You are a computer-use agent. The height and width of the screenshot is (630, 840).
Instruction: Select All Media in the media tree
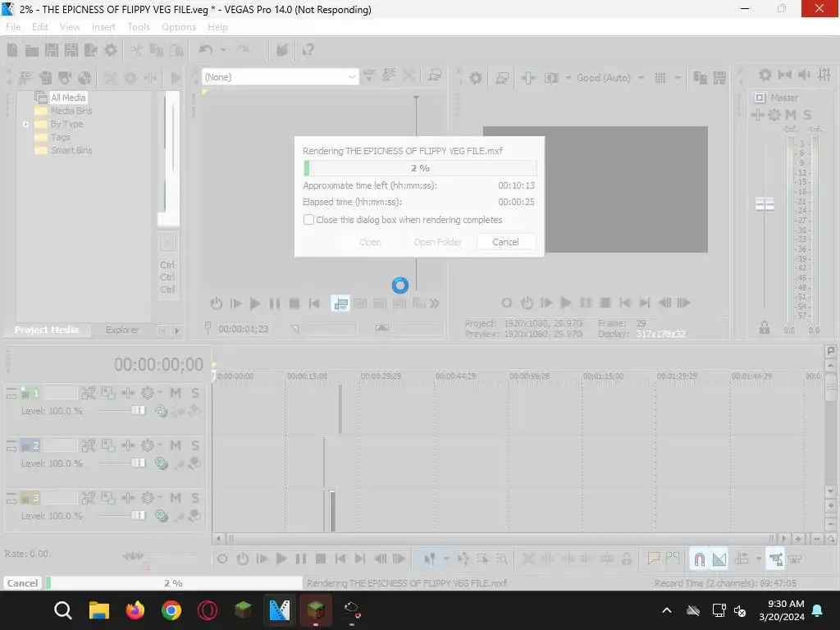(x=68, y=98)
